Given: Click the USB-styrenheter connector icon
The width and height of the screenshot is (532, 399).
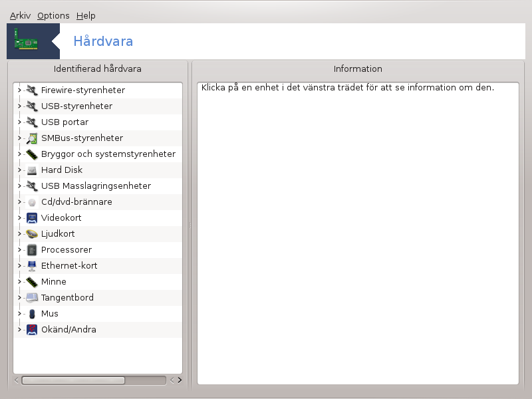Looking at the screenshot, I should click(32, 106).
